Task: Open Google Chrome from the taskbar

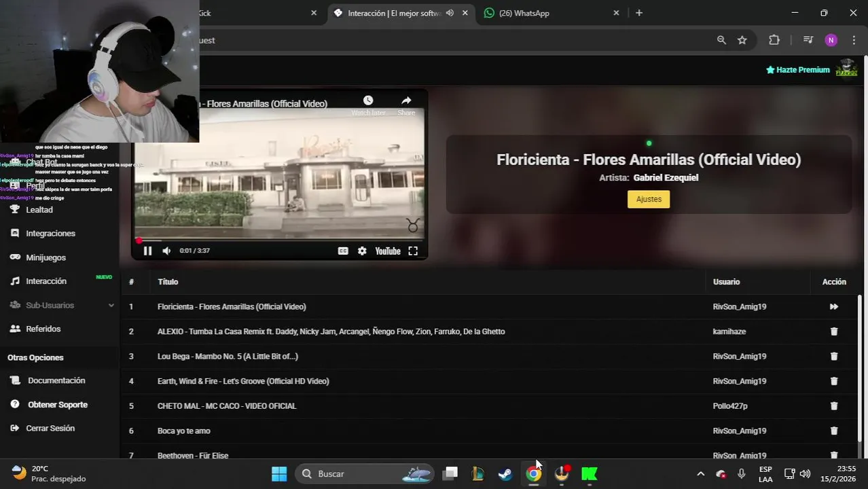Action: click(x=533, y=474)
